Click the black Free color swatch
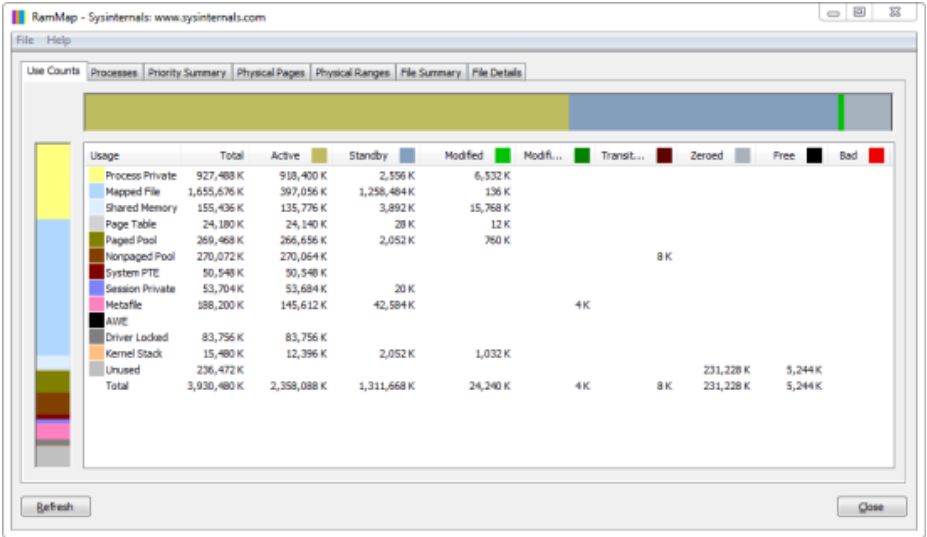This screenshot has width=927, height=537. click(814, 156)
